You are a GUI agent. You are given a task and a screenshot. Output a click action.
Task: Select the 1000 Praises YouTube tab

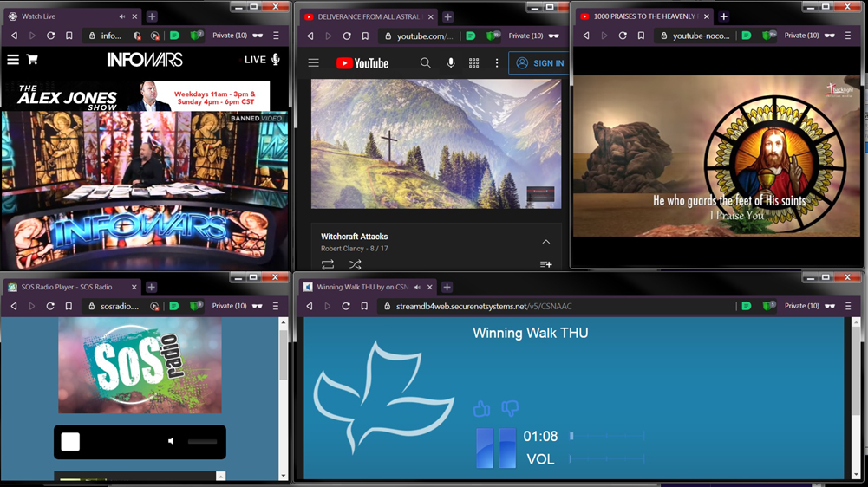tap(642, 16)
